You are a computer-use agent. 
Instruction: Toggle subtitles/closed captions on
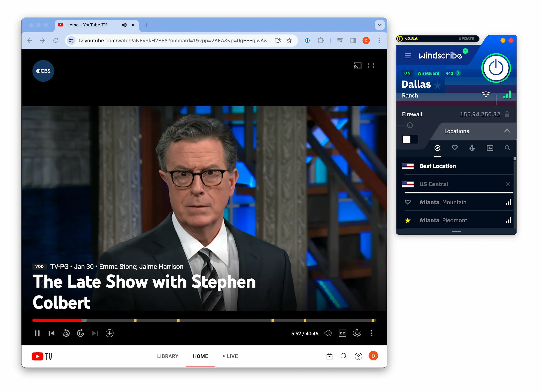coord(343,333)
